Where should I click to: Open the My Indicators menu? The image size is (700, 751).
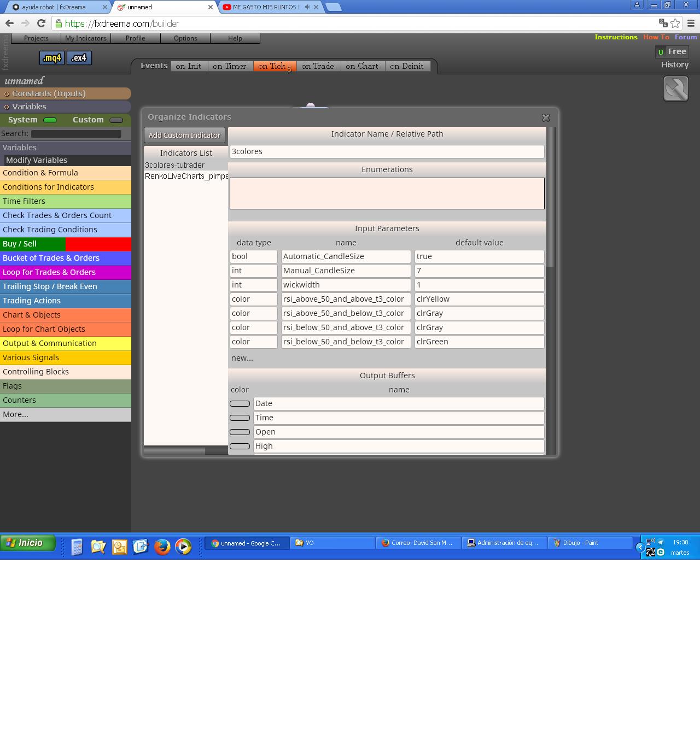point(86,38)
